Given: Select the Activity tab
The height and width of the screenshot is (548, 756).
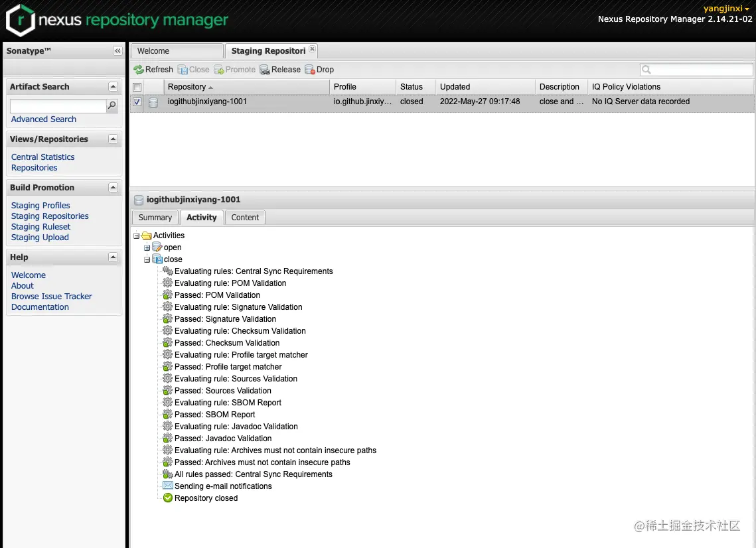Looking at the screenshot, I should click(x=202, y=218).
